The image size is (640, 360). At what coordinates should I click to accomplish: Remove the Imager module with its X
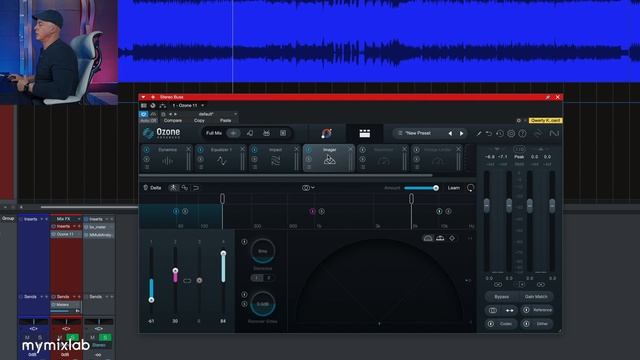[x=350, y=149]
